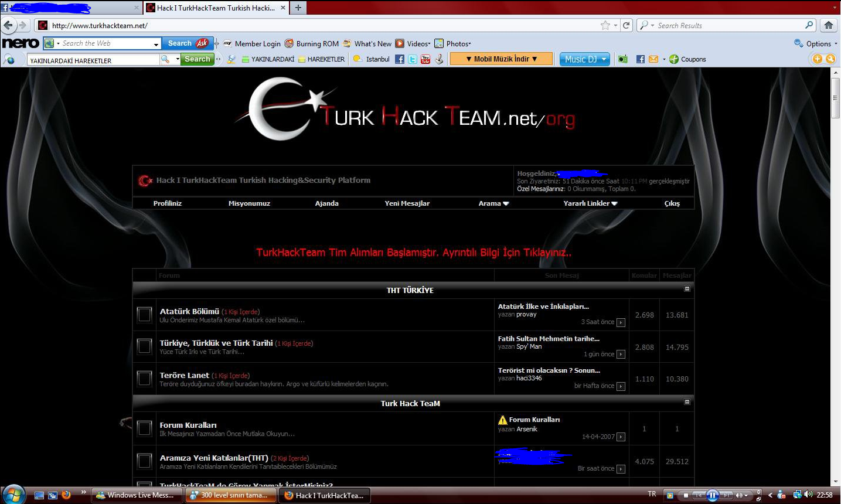This screenshot has width=841, height=504.
Task: Open the Mobil Müzik İndir dropdown
Action: [x=501, y=59]
